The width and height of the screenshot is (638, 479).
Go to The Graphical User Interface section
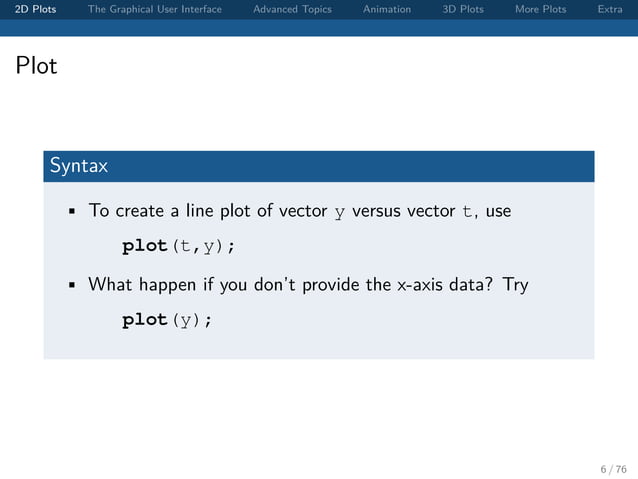point(155,9)
